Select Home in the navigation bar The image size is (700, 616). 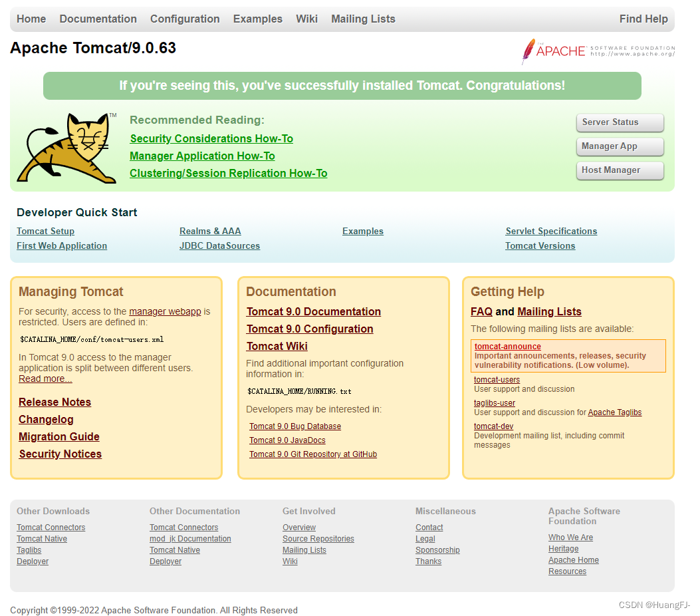[31, 19]
